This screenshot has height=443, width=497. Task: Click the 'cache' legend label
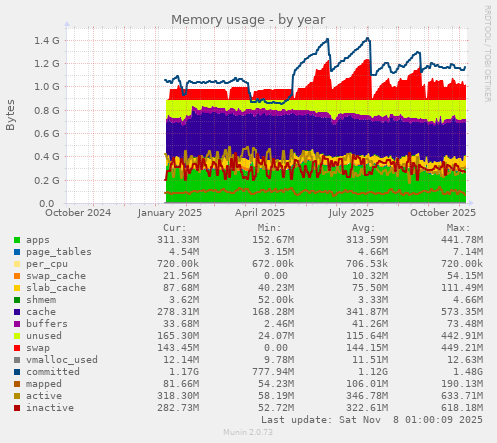(41, 312)
